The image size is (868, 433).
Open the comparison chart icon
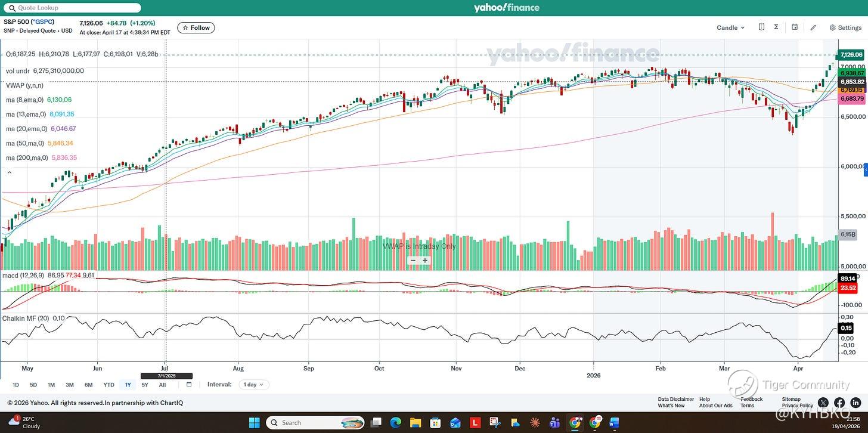pyautogui.click(x=761, y=27)
